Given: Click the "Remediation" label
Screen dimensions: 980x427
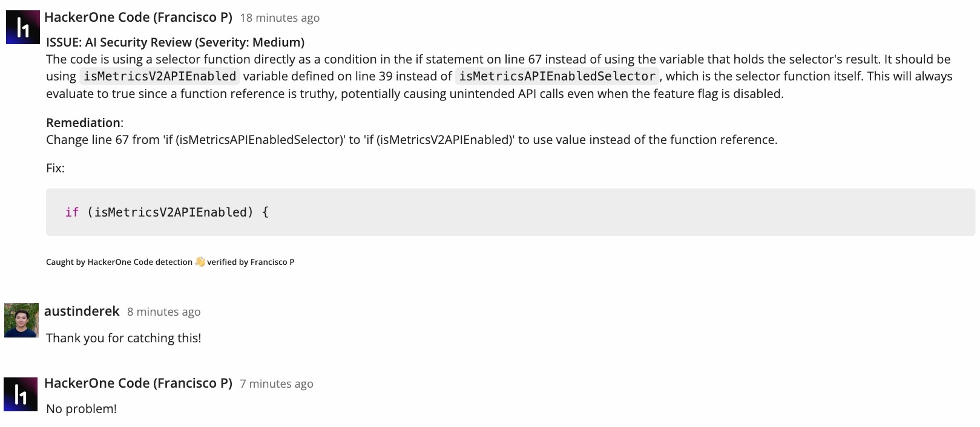Looking at the screenshot, I should (83, 123).
